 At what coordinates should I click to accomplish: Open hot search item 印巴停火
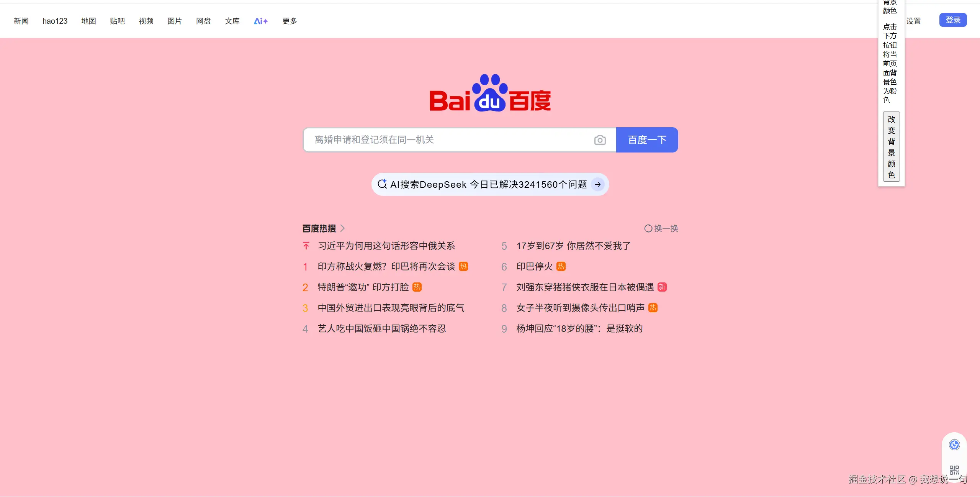pyautogui.click(x=534, y=266)
